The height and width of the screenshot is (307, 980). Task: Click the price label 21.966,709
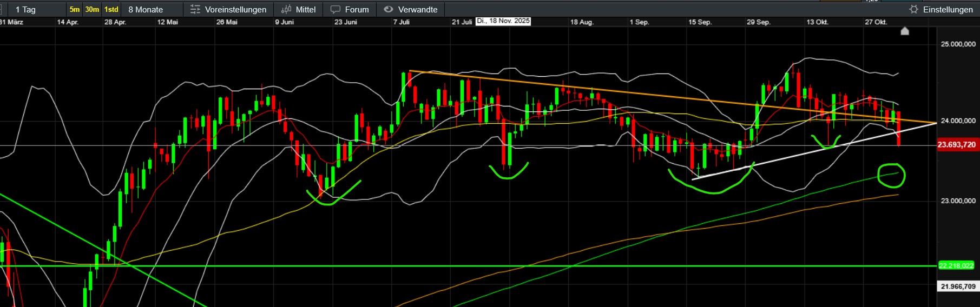tap(958, 286)
